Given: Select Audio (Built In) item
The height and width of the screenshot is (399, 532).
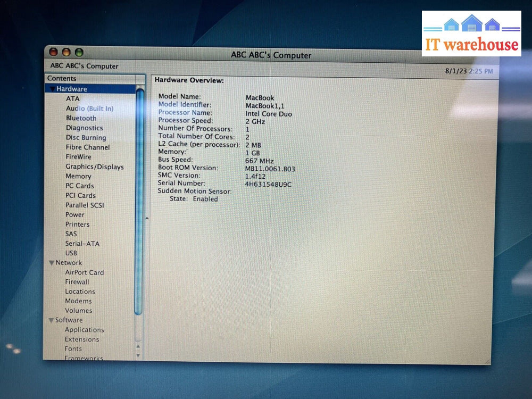Looking at the screenshot, I should (x=89, y=109).
